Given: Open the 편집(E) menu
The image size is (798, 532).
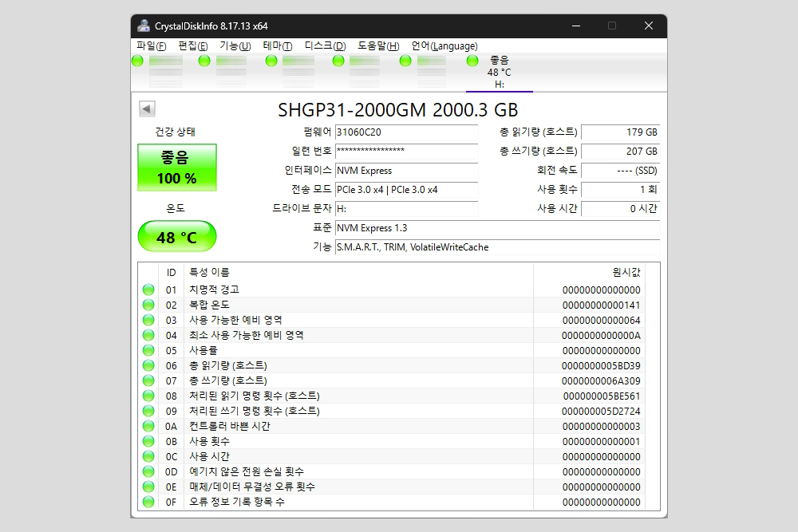Looking at the screenshot, I should point(193,45).
